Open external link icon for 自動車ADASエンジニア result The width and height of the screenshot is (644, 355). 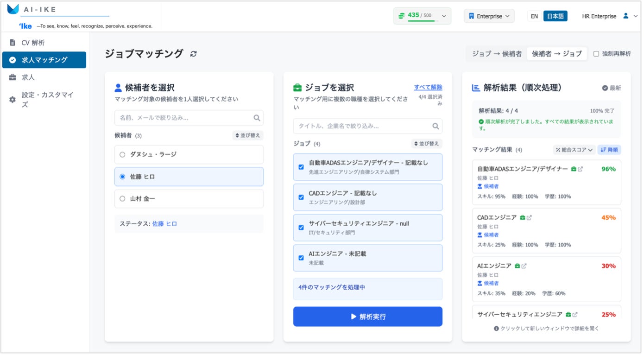pos(580,169)
